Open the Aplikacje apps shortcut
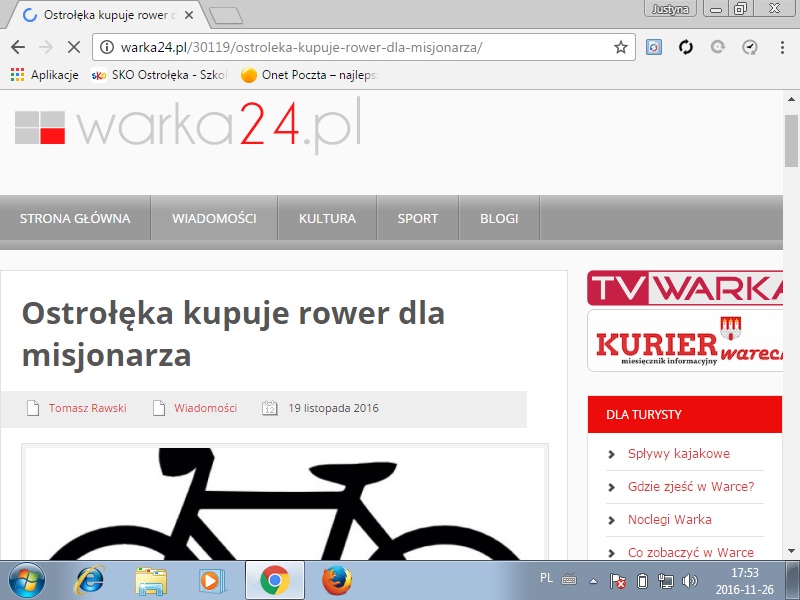800x600 pixels. (x=44, y=75)
